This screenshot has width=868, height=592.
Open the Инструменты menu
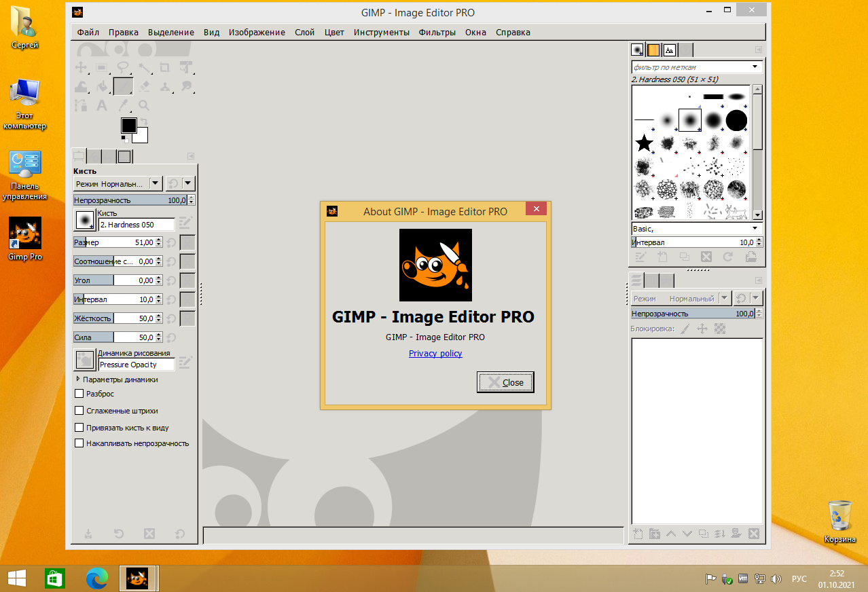(x=382, y=32)
